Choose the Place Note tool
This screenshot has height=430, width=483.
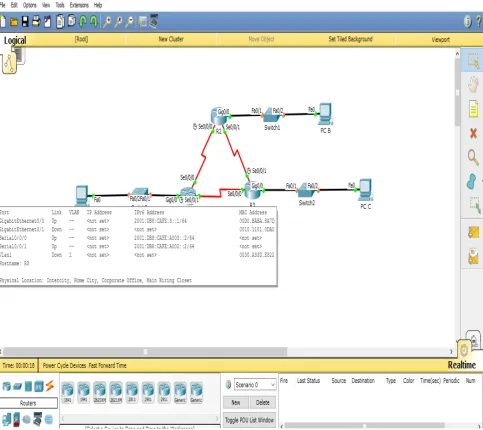tap(473, 109)
